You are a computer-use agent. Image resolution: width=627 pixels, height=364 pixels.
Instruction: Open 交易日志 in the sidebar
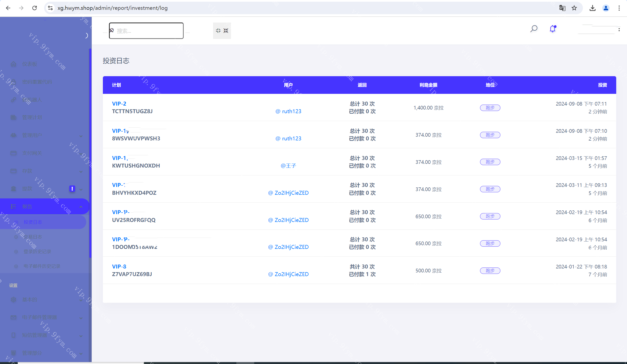point(33,237)
